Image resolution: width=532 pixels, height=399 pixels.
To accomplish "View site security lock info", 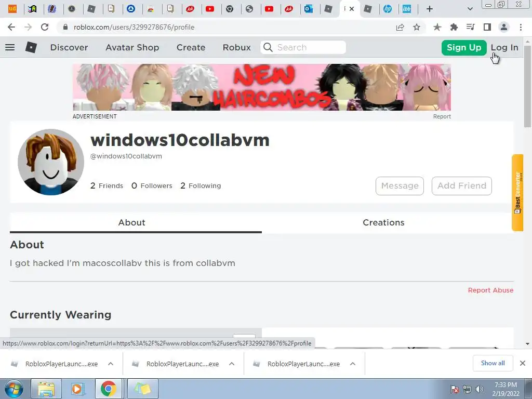I will [65, 27].
